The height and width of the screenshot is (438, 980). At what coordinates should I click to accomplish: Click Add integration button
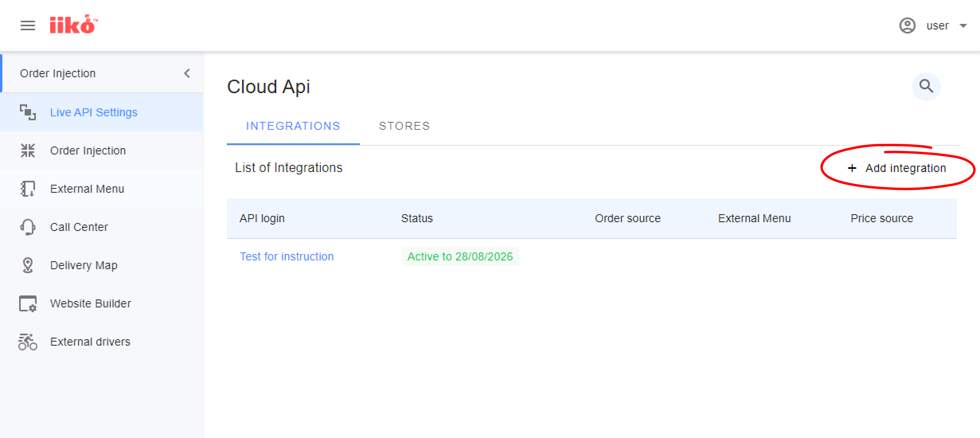897,168
